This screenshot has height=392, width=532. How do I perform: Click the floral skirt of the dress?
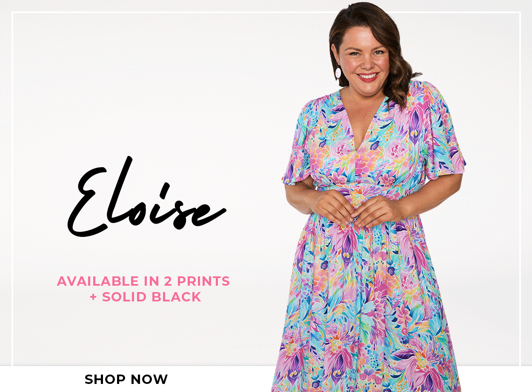pos(366,306)
